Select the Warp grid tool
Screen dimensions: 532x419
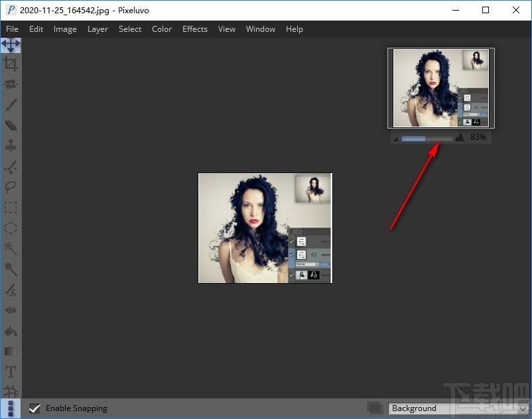pos(11,391)
